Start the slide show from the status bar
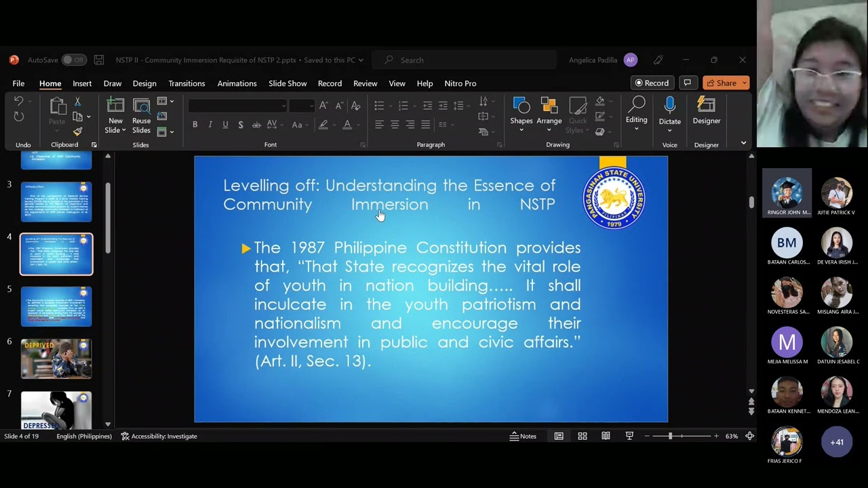Screen dimensions: 868x488 [629, 436]
